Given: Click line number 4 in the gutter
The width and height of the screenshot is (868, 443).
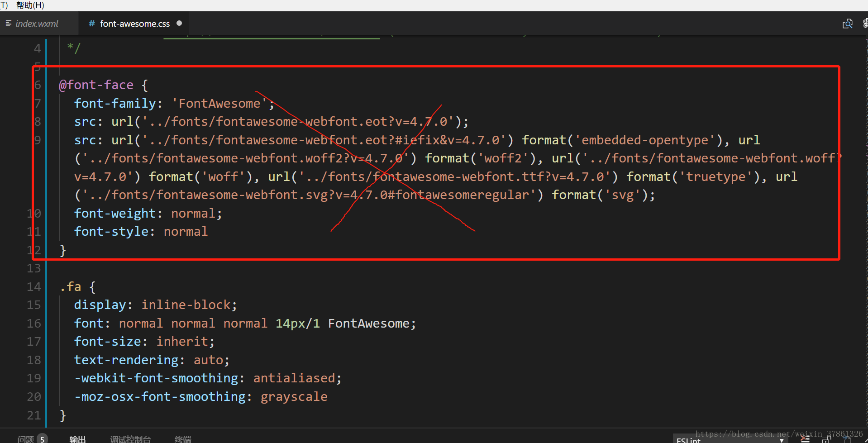Looking at the screenshot, I should [38, 48].
